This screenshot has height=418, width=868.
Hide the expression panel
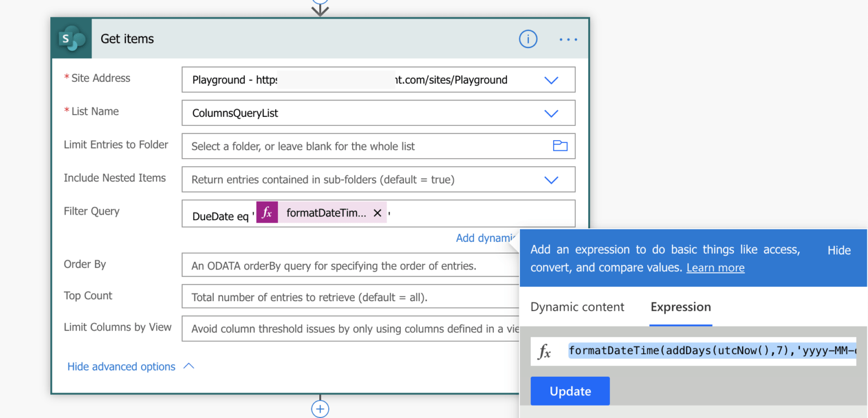tap(839, 250)
